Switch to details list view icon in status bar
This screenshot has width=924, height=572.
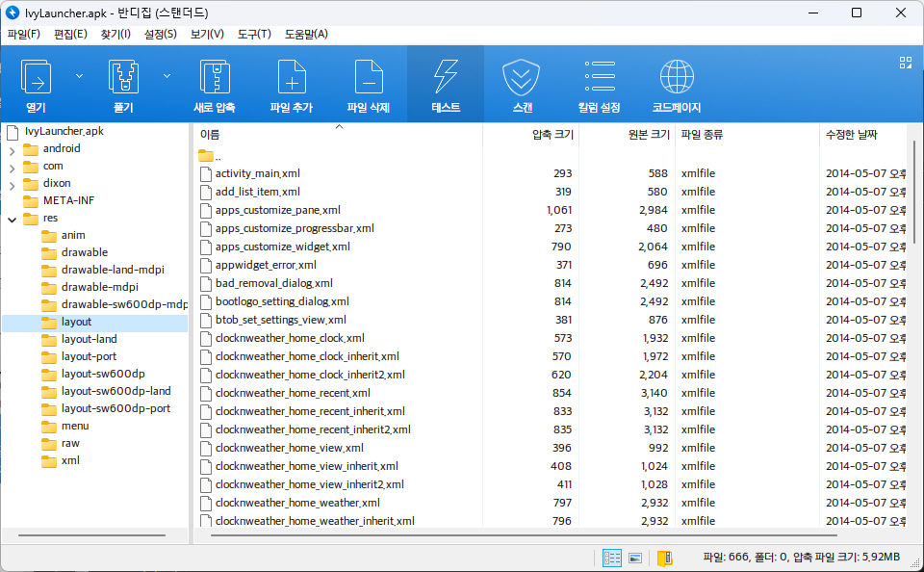coord(612,558)
